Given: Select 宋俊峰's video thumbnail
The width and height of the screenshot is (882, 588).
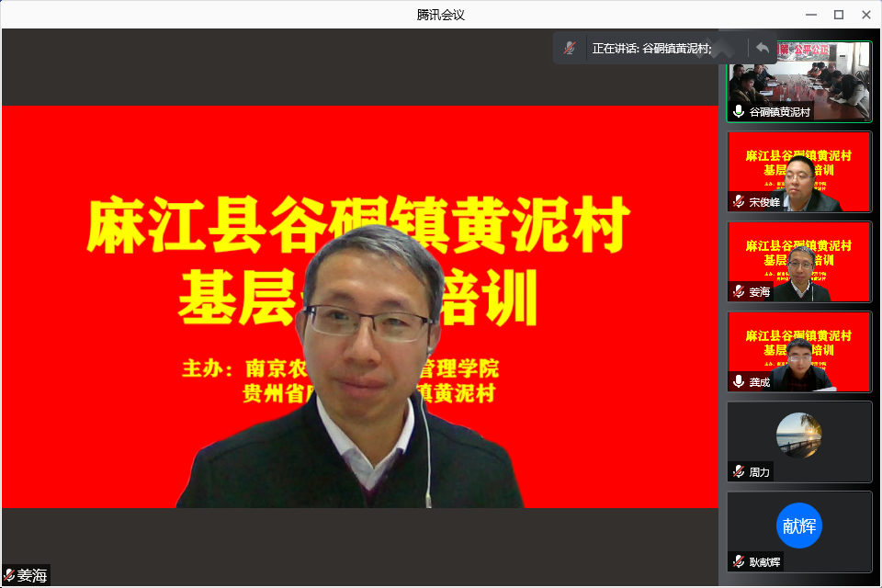Looking at the screenshot, I should [x=799, y=170].
